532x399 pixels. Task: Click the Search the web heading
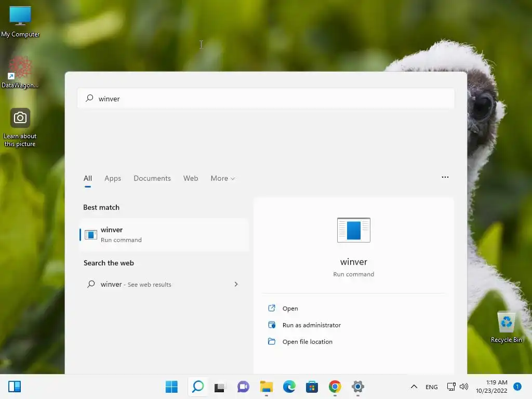(109, 263)
